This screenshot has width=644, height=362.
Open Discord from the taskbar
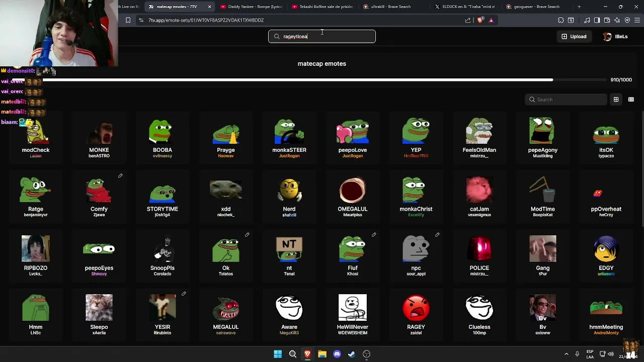tap(337, 354)
